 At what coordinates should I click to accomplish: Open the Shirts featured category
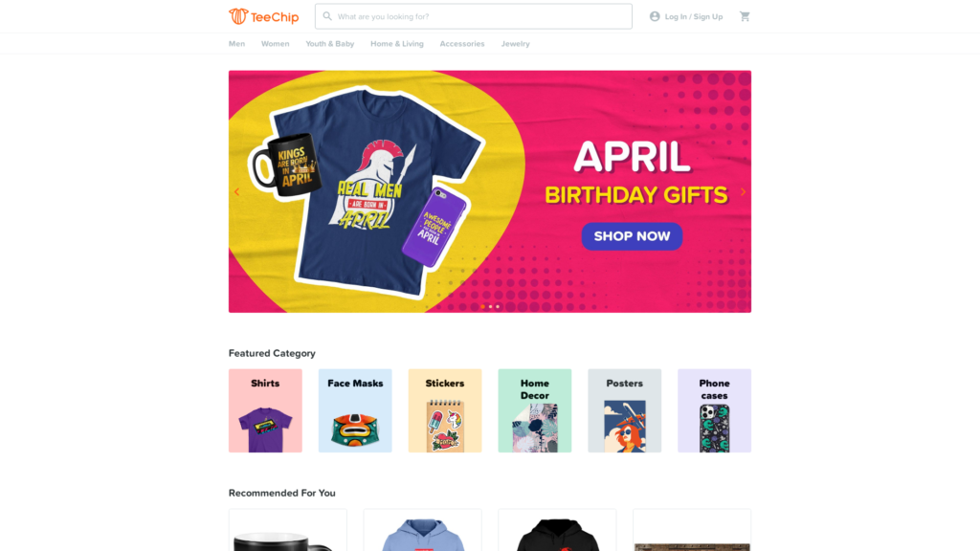266,410
